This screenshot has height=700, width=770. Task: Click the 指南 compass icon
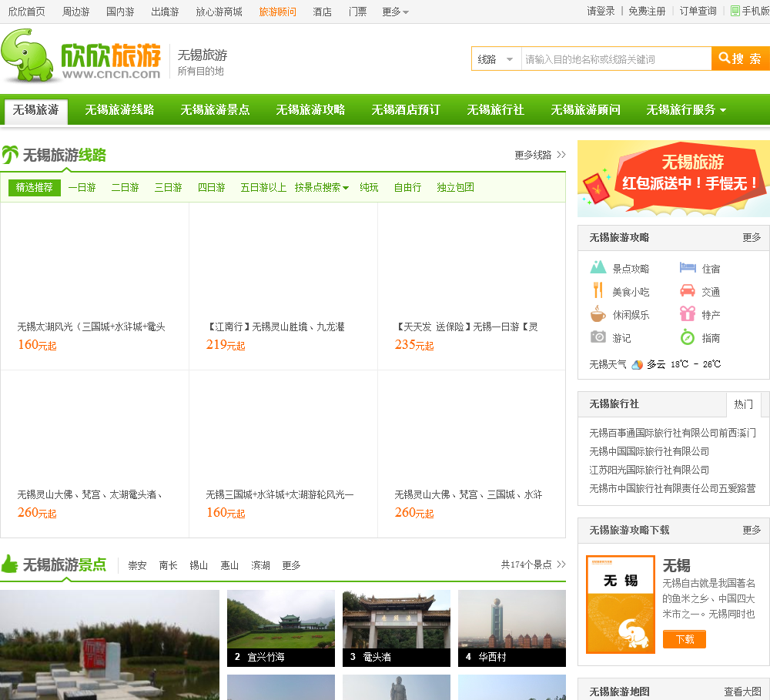(x=688, y=337)
